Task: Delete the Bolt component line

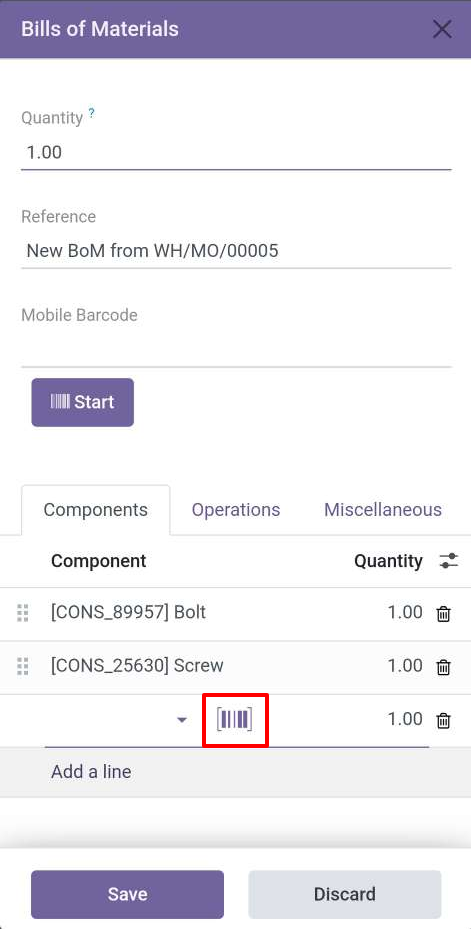Action: [x=443, y=614]
